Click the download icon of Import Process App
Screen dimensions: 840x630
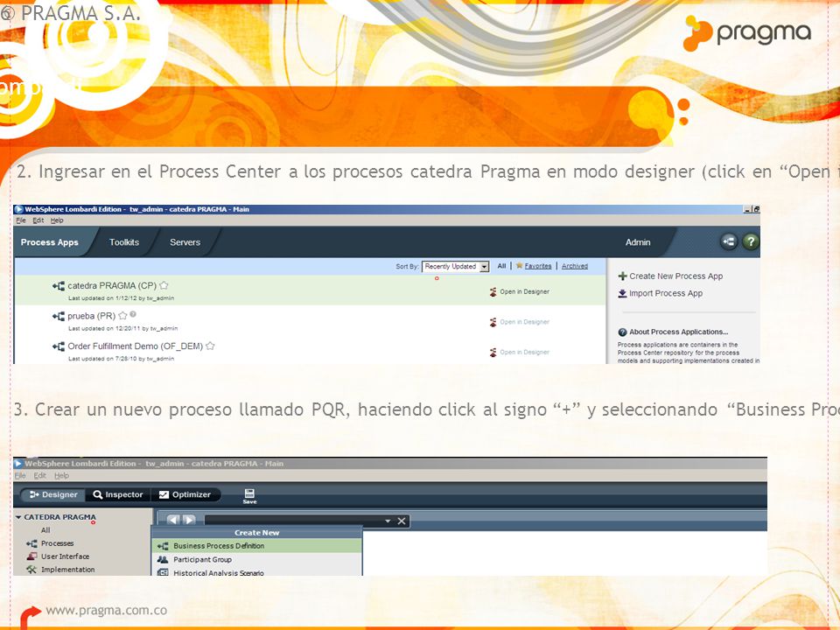pos(622,294)
